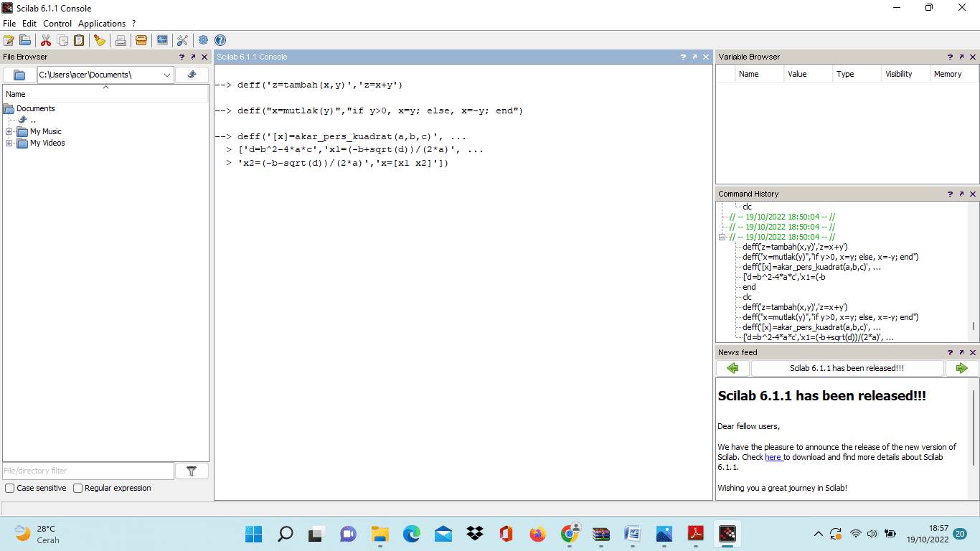This screenshot has height=551, width=980.
Task: Close the News feed panel
Action: tap(973, 352)
